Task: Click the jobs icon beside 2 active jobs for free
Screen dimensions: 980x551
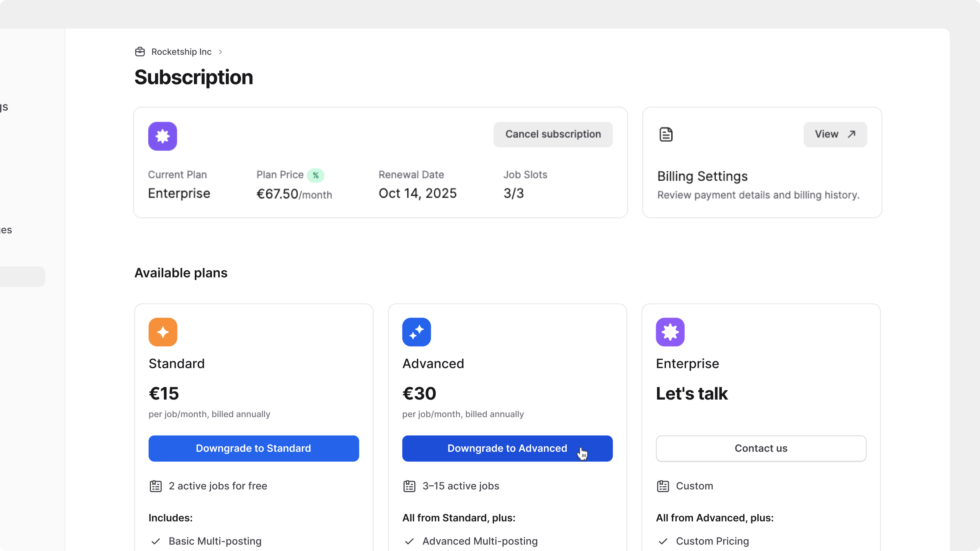Action: (156, 486)
